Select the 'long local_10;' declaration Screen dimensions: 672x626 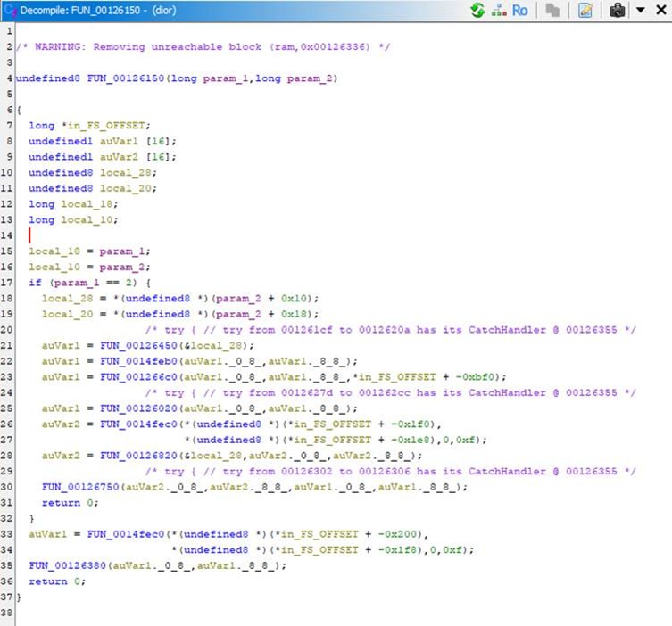73,220
